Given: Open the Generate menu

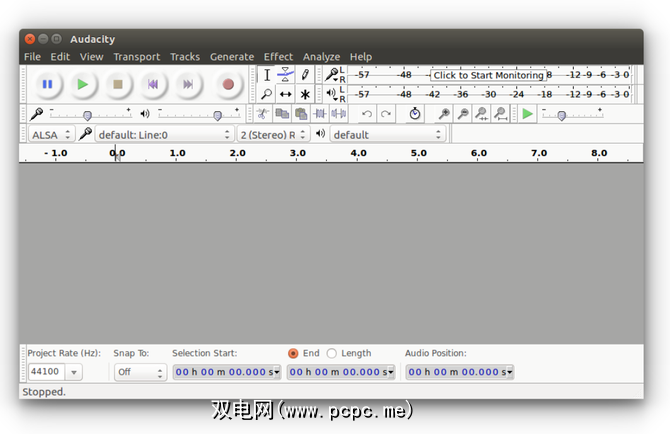Looking at the screenshot, I should [x=231, y=57].
